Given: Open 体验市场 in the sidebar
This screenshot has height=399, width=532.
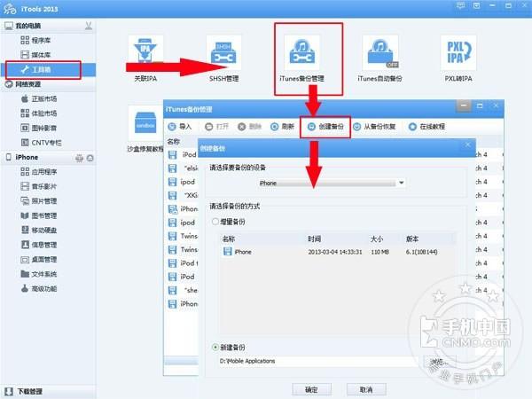Looking at the screenshot, I should coord(39,113).
